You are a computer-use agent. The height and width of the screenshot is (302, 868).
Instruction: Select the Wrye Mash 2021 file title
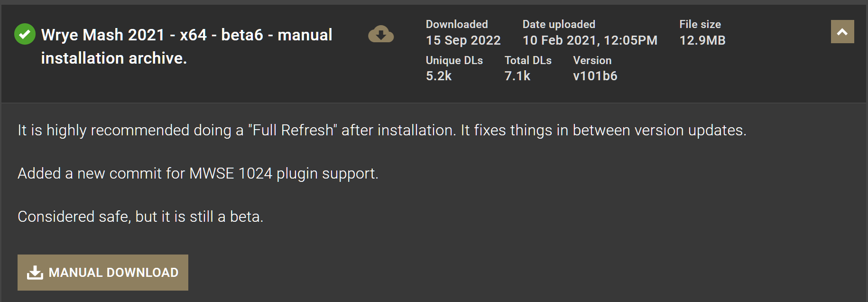tap(186, 46)
